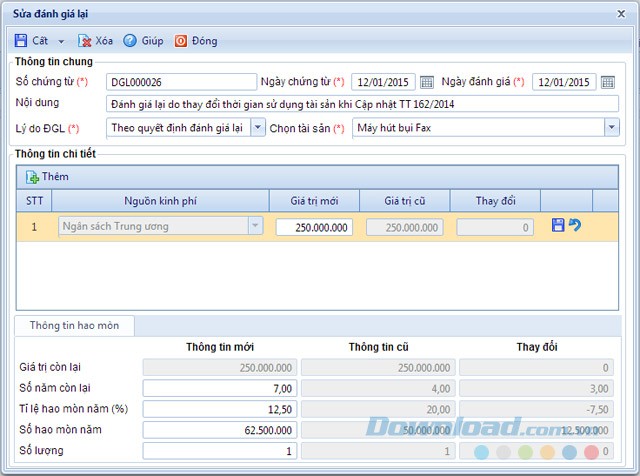Expand the Chọn tài sản dropdown
Image resolution: width=640 pixels, height=476 pixels.
[x=611, y=128]
